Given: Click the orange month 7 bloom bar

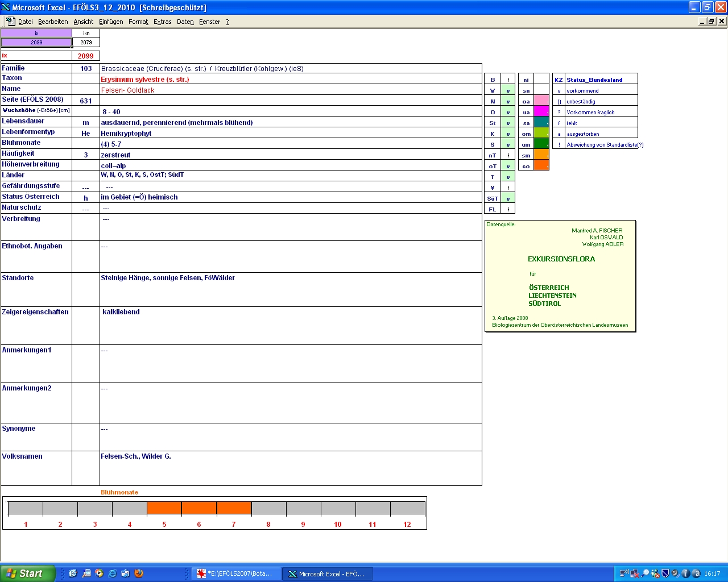Looking at the screenshot, I should tap(234, 508).
